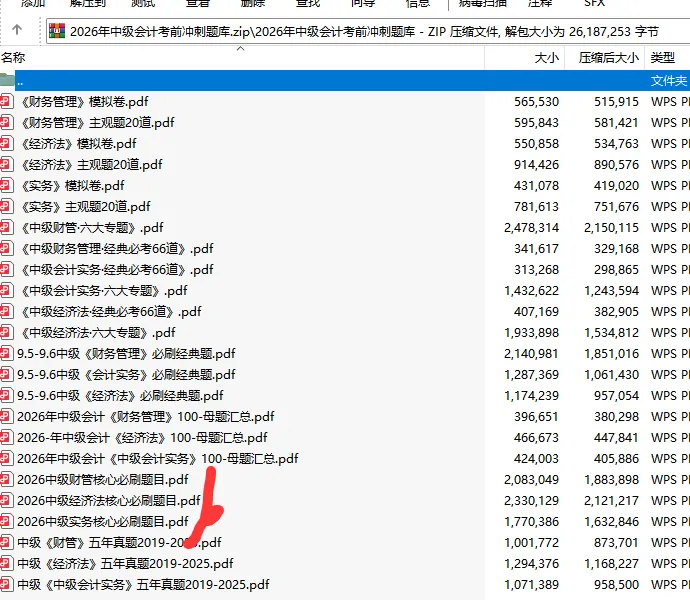Click the PDF icon of 《财务管理》模拟卷.pdf
Image resolution: width=690 pixels, height=600 pixels.
(x=6, y=101)
